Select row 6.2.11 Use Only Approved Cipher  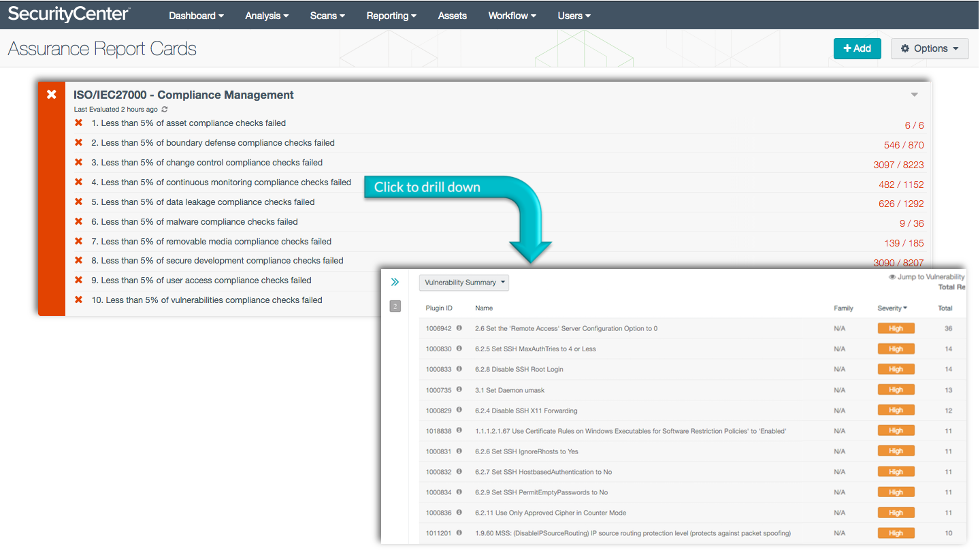(x=691, y=513)
